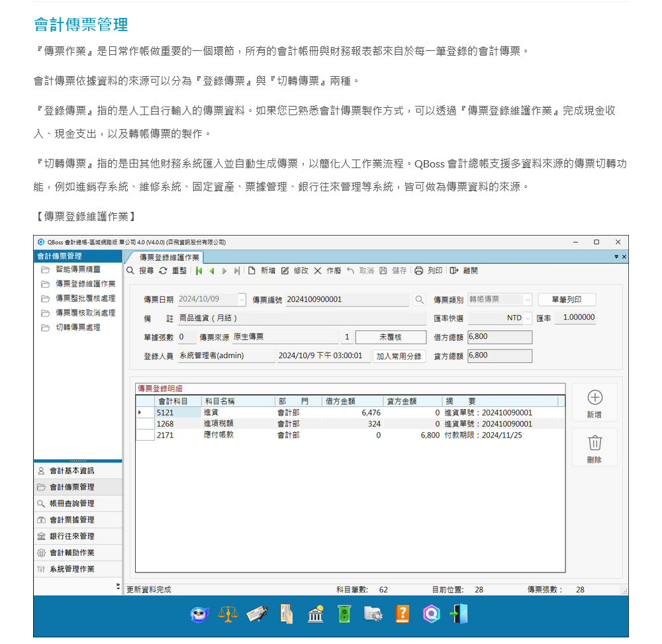Click the 修改 edit toolbar button
The image size is (662, 644).
tap(295, 271)
